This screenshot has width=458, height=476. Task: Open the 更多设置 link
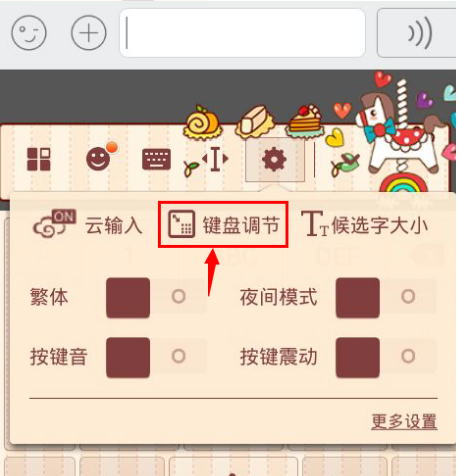(x=404, y=421)
